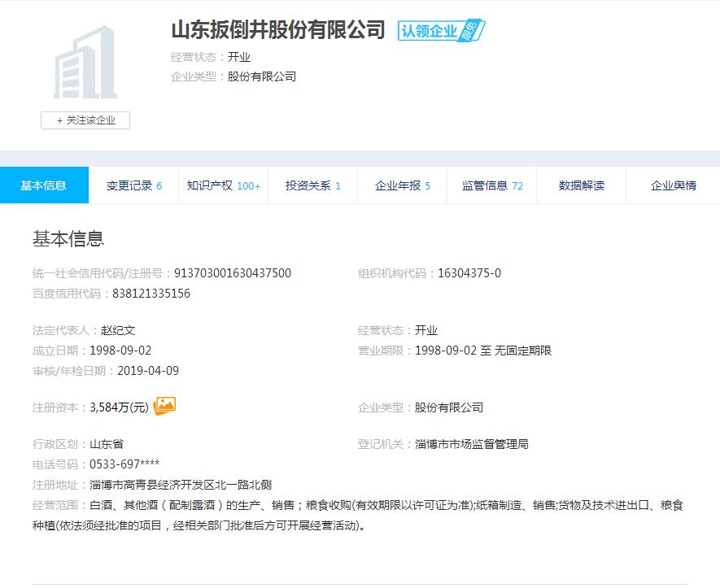Click the 经营范围 description text
This screenshot has height=588, width=720.
point(358,515)
